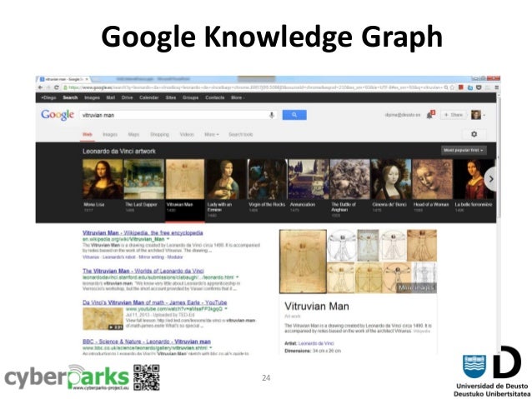The height and width of the screenshot is (399, 532).
Task: Click the bookmark star in address bar
Action: [452, 87]
